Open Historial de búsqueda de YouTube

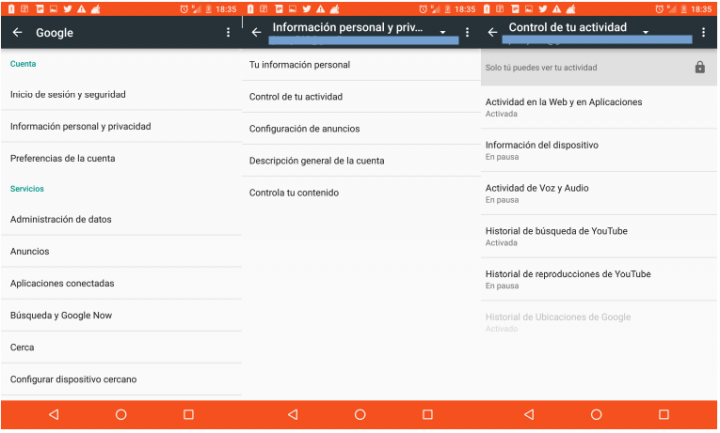point(599,236)
